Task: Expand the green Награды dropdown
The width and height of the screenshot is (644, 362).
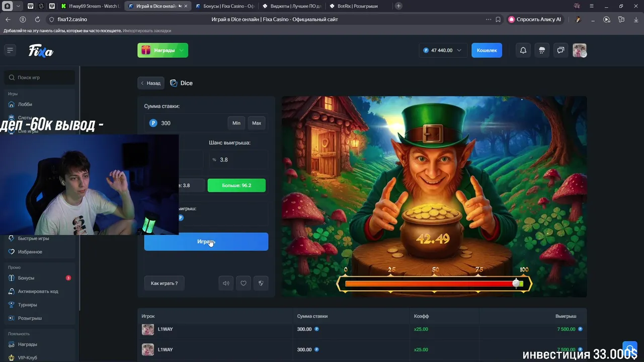Action: [x=163, y=50]
